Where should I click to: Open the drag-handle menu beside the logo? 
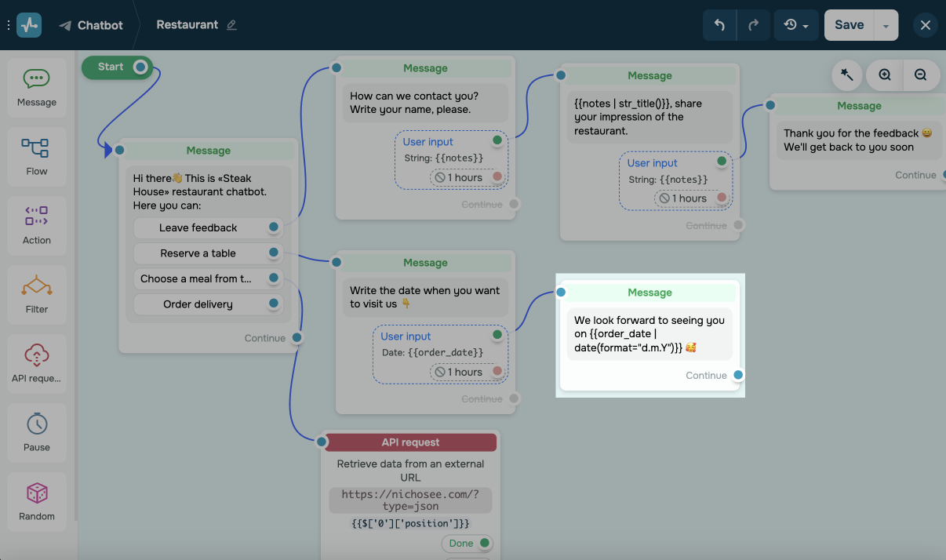coord(9,25)
